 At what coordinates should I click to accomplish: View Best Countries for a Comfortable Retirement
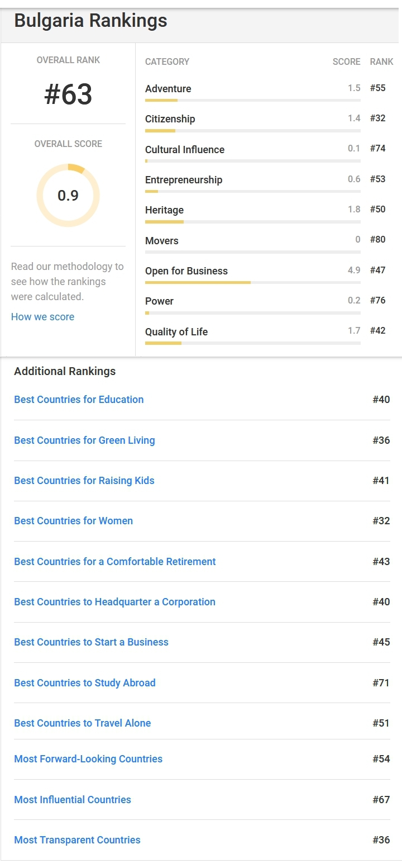tap(114, 562)
